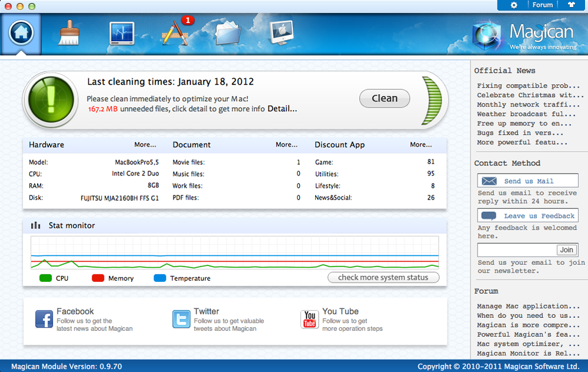Click the Magican Module Version status text
The height and width of the screenshot is (372, 588).
(x=66, y=366)
